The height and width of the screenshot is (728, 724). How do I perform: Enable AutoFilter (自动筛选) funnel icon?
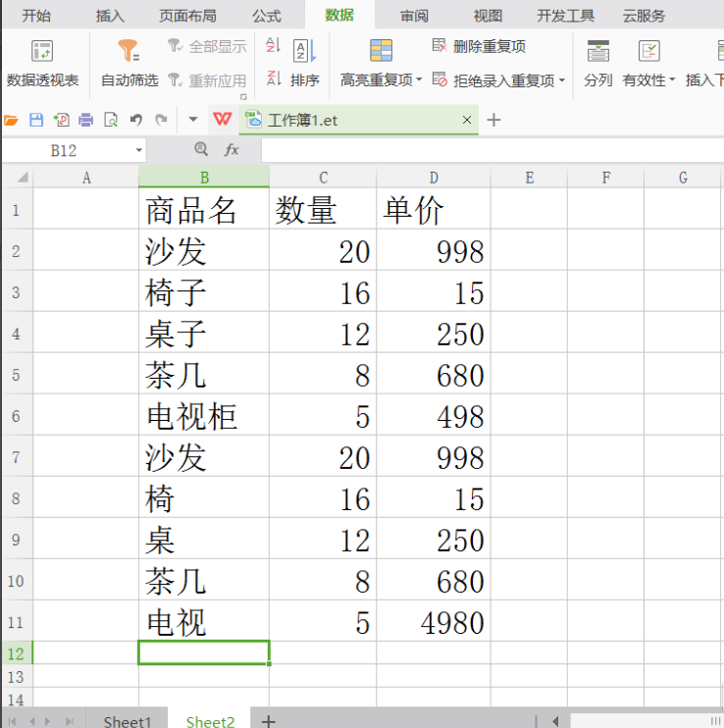pos(129,50)
